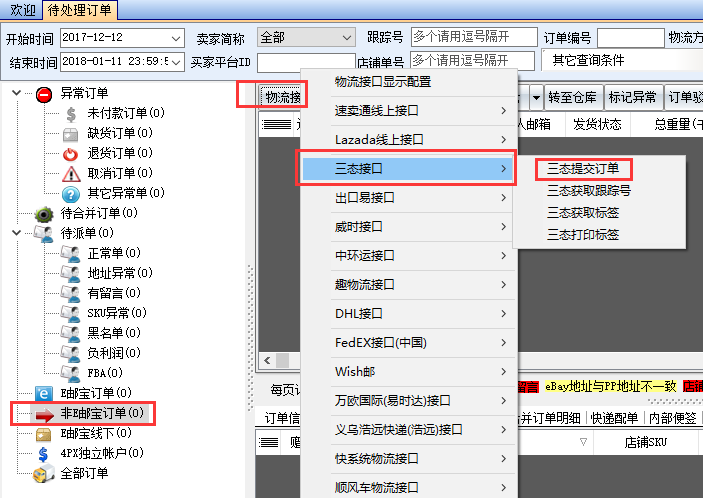Open the 快递配单 detail tab
This screenshot has height=498, width=703.
tap(614, 418)
